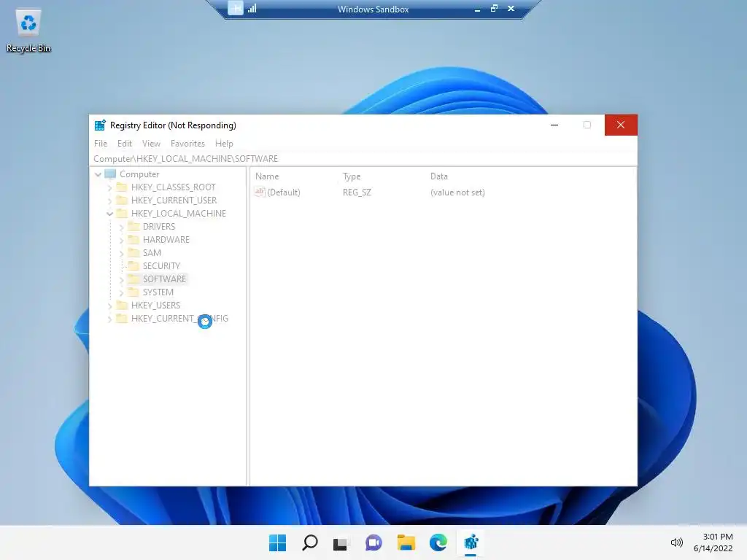747x560 pixels.
Task: Select the "HKEY_USERS" label
Action: pos(156,306)
